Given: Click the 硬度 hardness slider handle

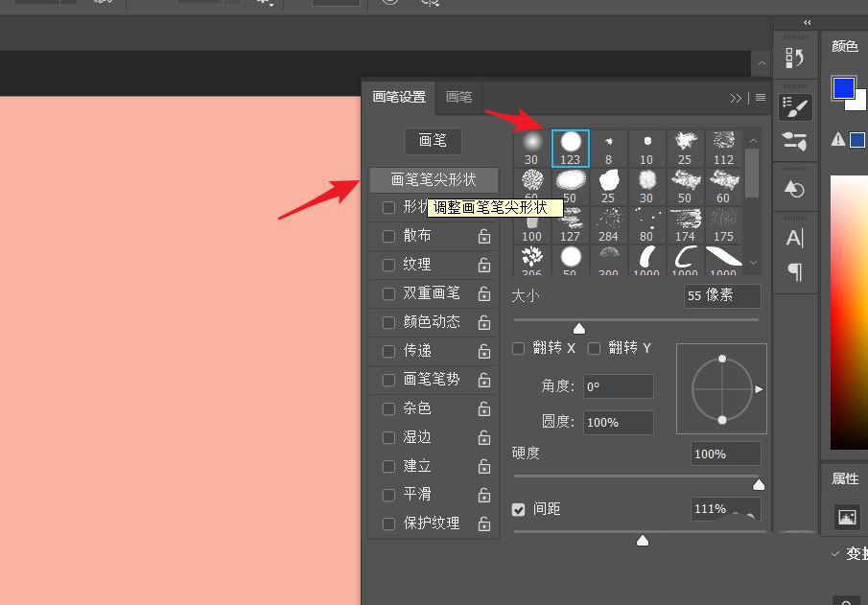Looking at the screenshot, I should [x=759, y=485].
